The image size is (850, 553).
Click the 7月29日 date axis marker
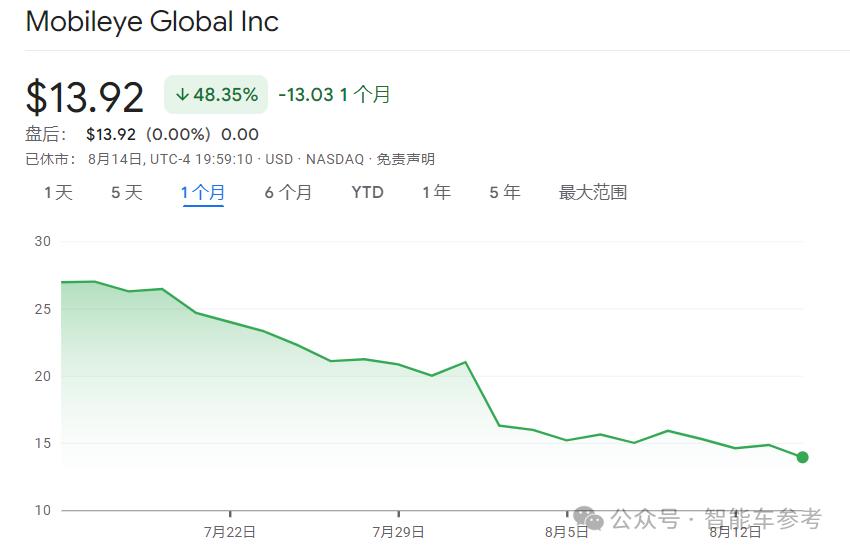click(x=398, y=532)
